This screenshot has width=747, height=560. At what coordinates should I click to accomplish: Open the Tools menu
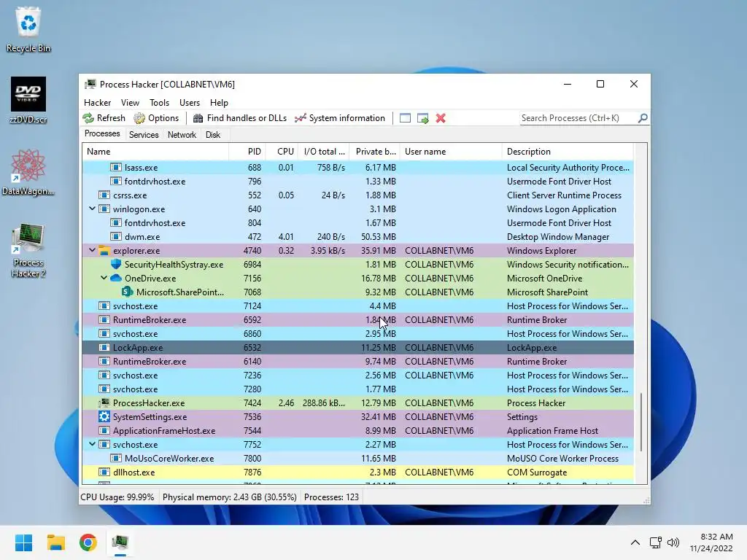click(159, 102)
